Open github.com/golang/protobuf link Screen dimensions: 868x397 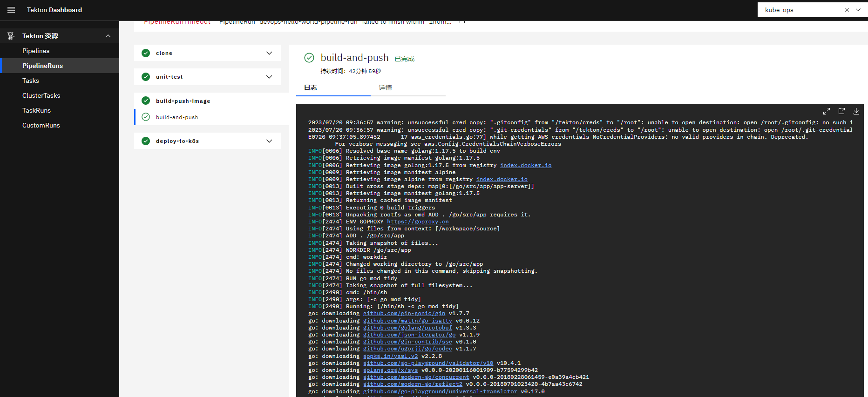(407, 328)
